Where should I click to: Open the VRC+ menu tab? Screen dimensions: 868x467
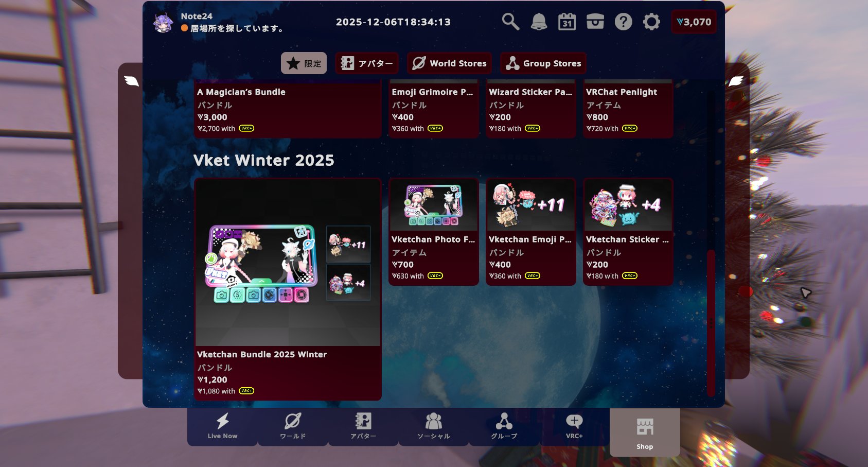coord(574,426)
